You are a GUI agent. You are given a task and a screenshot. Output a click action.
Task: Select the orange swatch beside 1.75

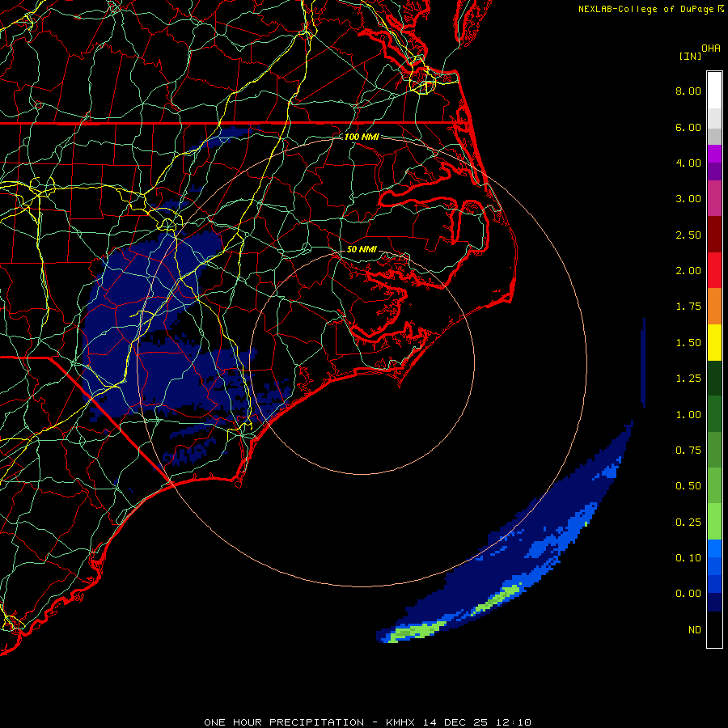[x=714, y=307]
